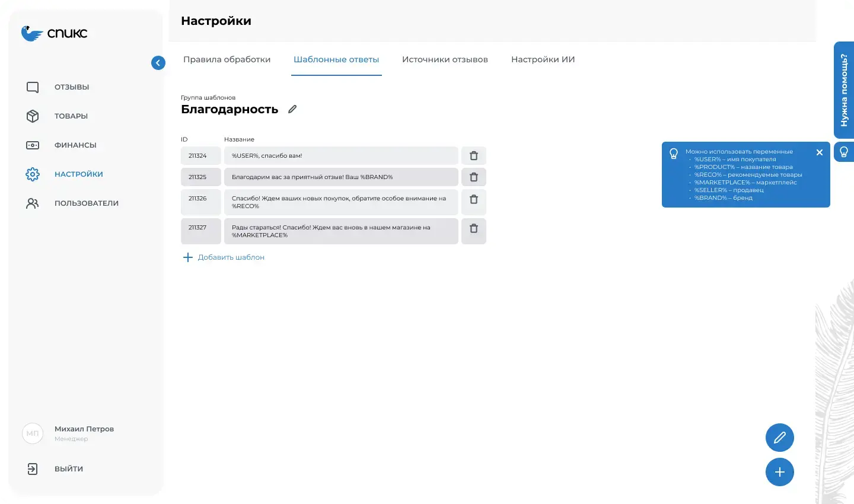Screen dimensions: 854x504
Task: Switch to the Правила обработки tab
Action: 227,59
